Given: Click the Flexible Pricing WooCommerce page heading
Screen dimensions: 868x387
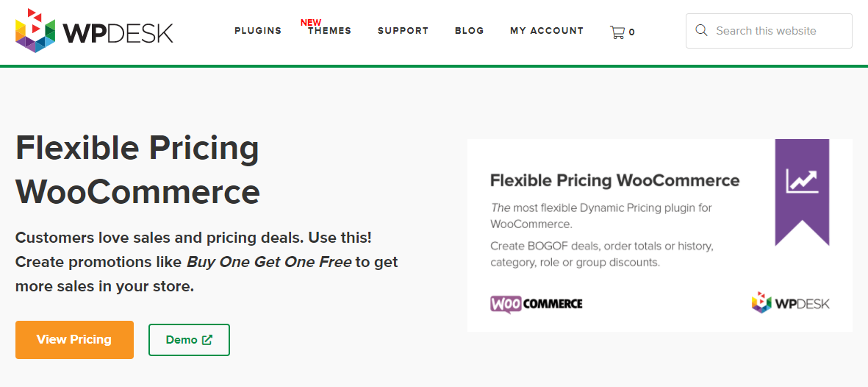Looking at the screenshot, I should [x=138, y=170].
